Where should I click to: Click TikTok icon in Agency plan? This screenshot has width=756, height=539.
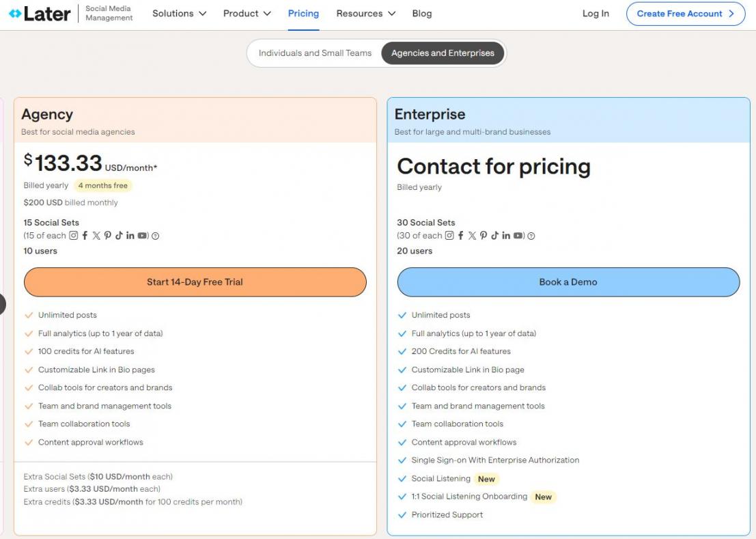tap(119, 236)
